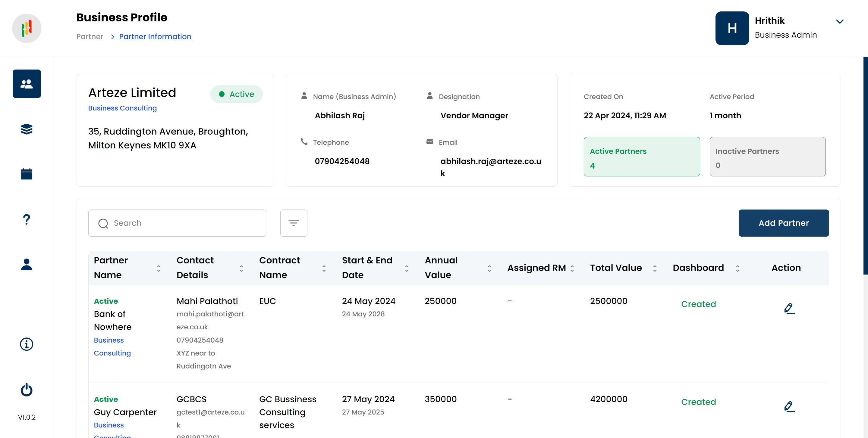Open the calendar sidebar icon
Viewport: 868px width, 438px height.
27,174
